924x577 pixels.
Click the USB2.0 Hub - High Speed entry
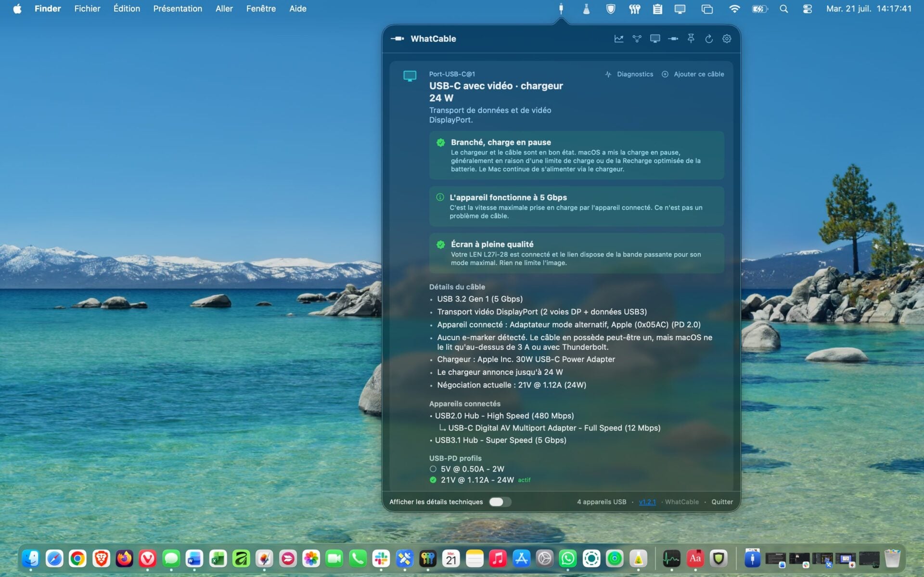504,416
